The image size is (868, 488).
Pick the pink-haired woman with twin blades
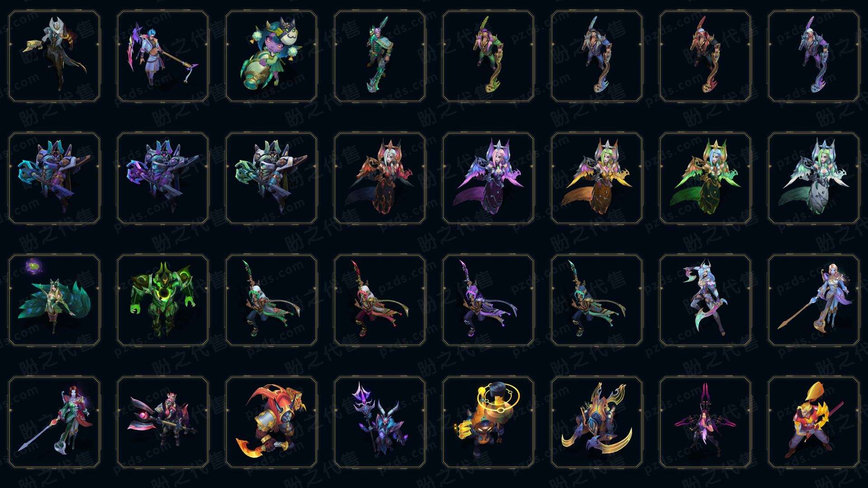pos(705,422)
